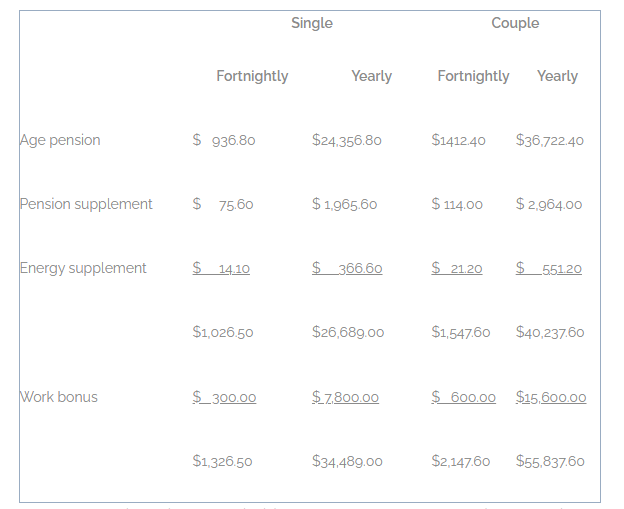The height and width of the screenshot is (509, 624).
Task: Click the $34,489.00 single yearly total
Action: 347,461
